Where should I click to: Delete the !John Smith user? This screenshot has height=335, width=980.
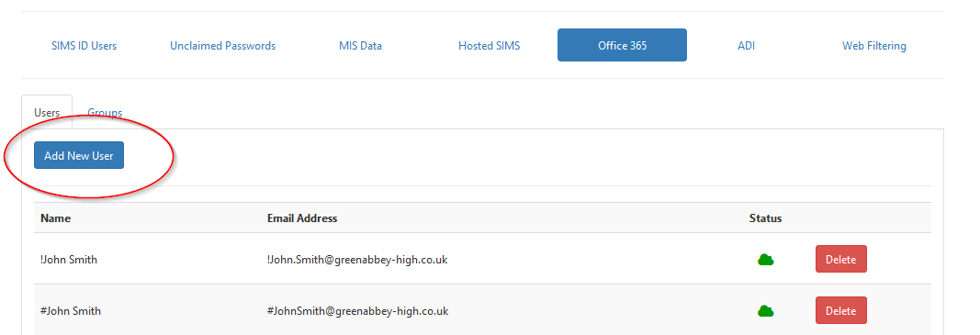pyautogui.click(x=840, y=260)
